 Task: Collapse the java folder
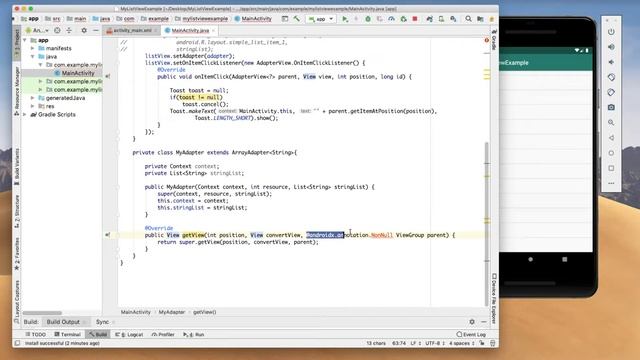pyautogui.click(x=33, y=56)
